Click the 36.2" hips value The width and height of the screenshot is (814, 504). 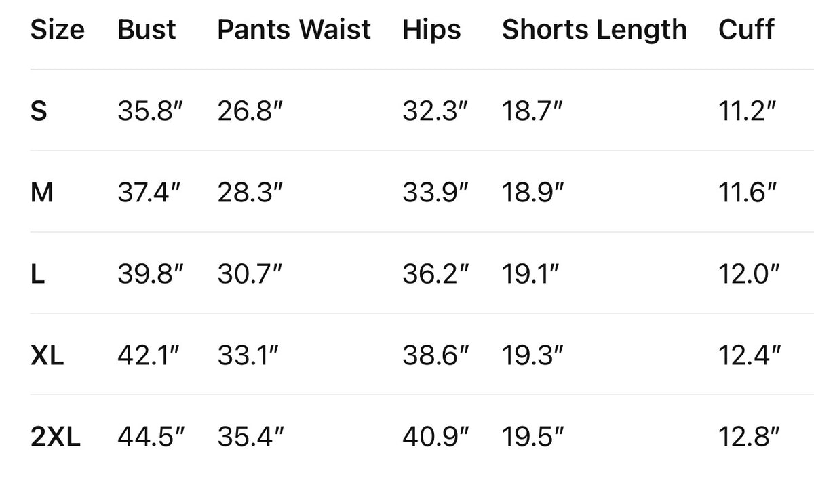435,273
